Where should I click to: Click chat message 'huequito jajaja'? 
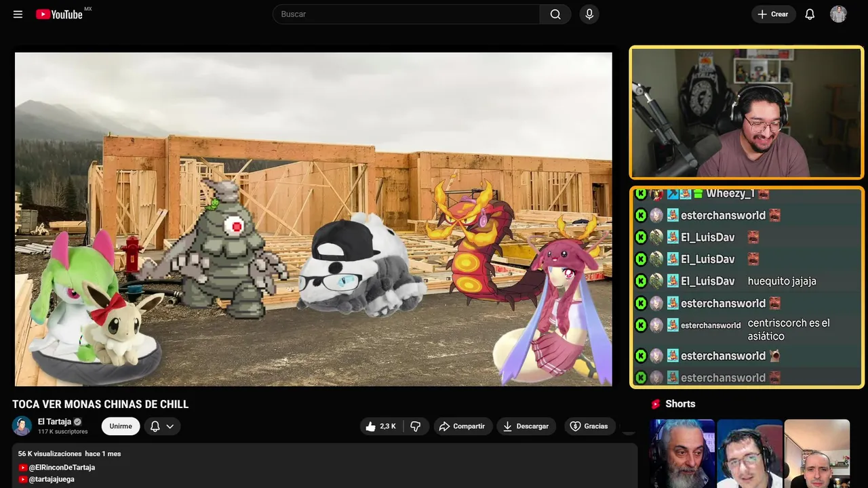coord(782,281)
